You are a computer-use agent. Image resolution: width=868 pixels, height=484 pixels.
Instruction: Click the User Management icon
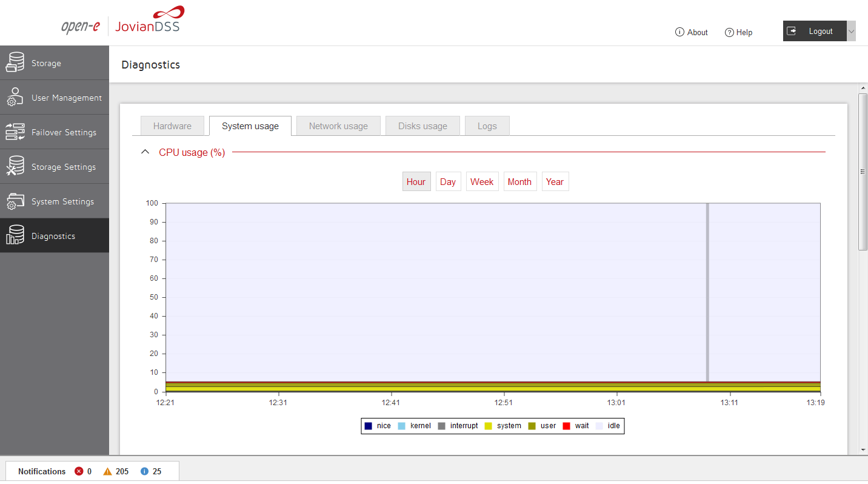pos(15,98)
